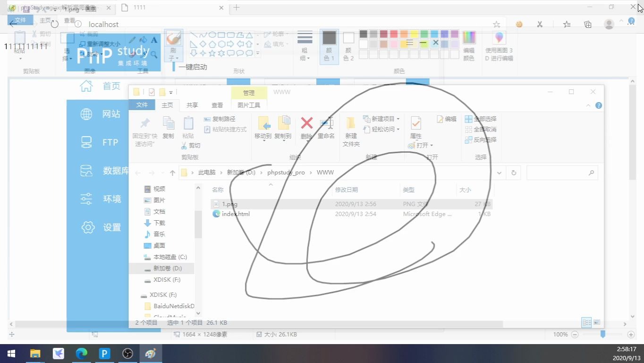Click 粘贴快捷方式 paste shortcut
The image size is (644, 363).
[225, 130]
